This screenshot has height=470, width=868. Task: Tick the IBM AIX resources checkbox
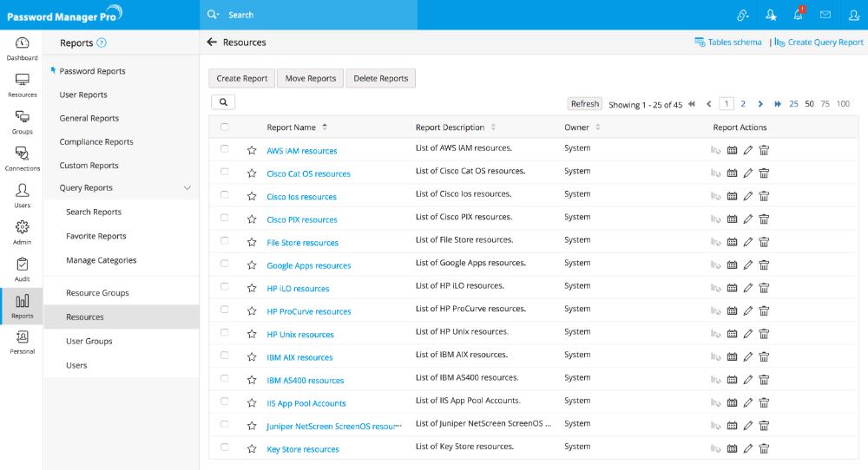click(225, 356)
